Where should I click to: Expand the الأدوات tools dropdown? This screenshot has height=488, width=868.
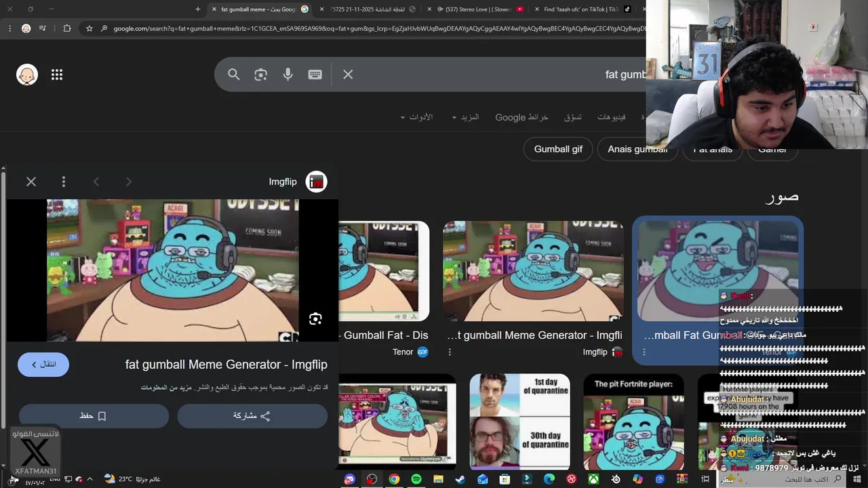[x=416, y=117]
